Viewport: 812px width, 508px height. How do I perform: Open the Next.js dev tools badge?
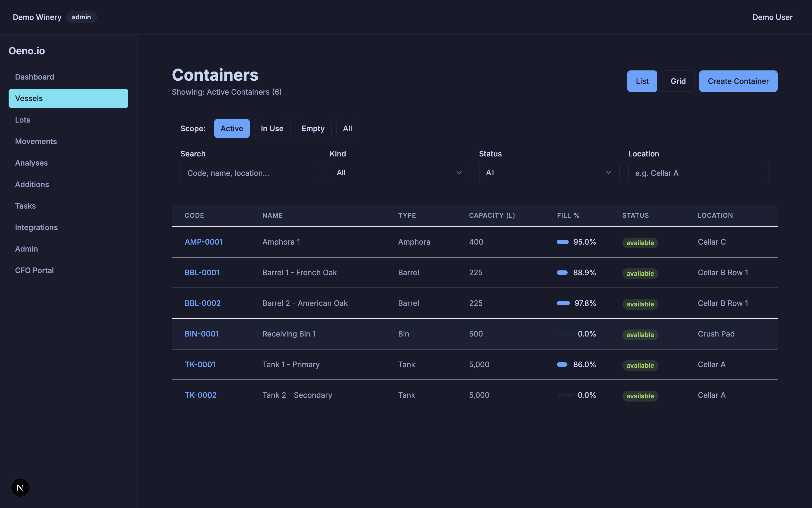click(20, 488)
